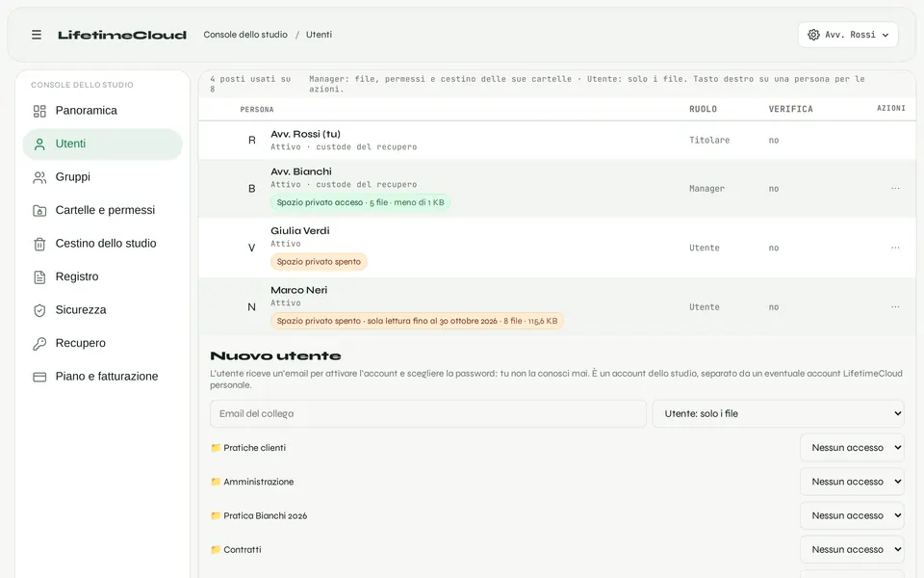The height and width of the screenshot is (578, 924).
Task: Click the B avatar of Avv. Bianchi
Action: (251, 189)
